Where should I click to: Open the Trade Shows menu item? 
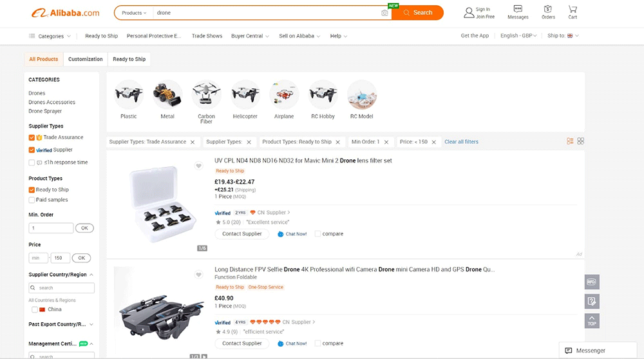click(x=207, y=36)
